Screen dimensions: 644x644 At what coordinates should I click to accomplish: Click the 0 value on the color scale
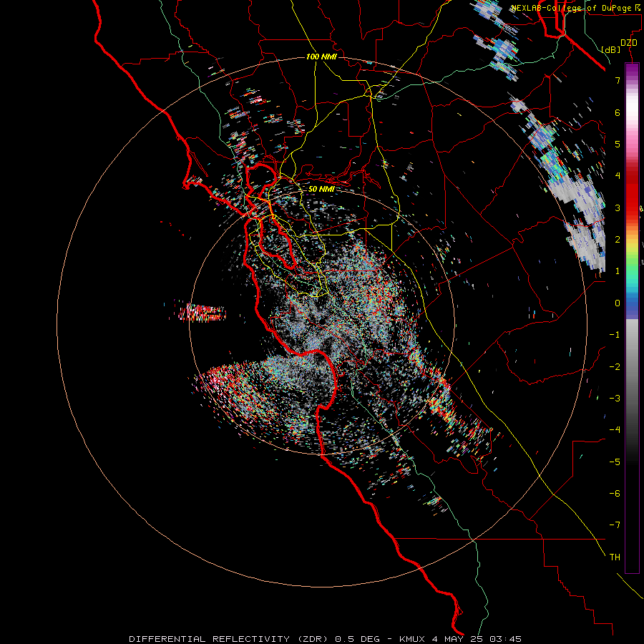point(618,303)
